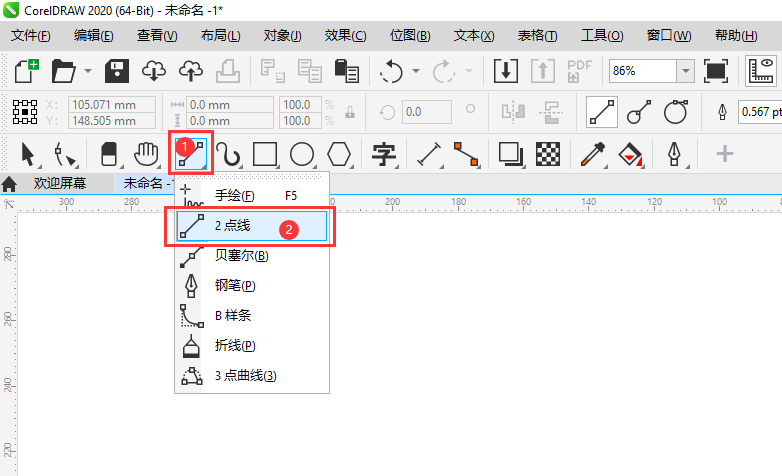Open the 编辑(E) menu
Viewport: 782px width, 476px height.
[93, 35]
